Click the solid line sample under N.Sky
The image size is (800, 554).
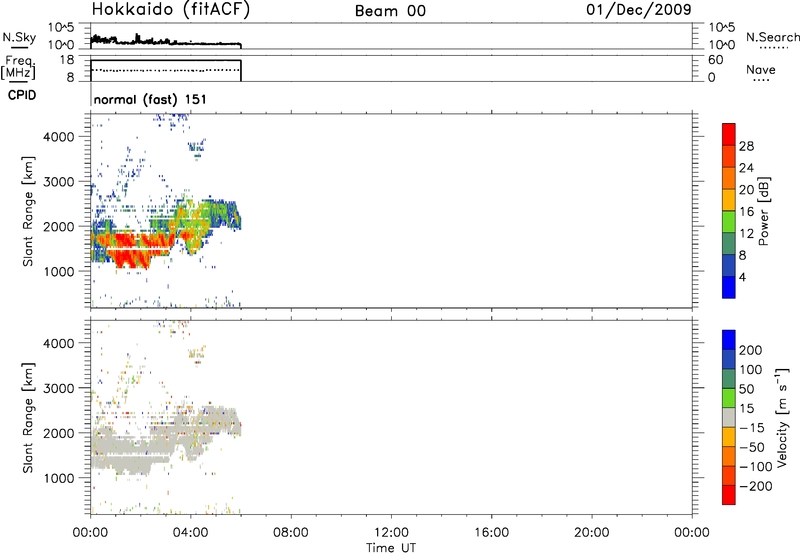[19, 47]
